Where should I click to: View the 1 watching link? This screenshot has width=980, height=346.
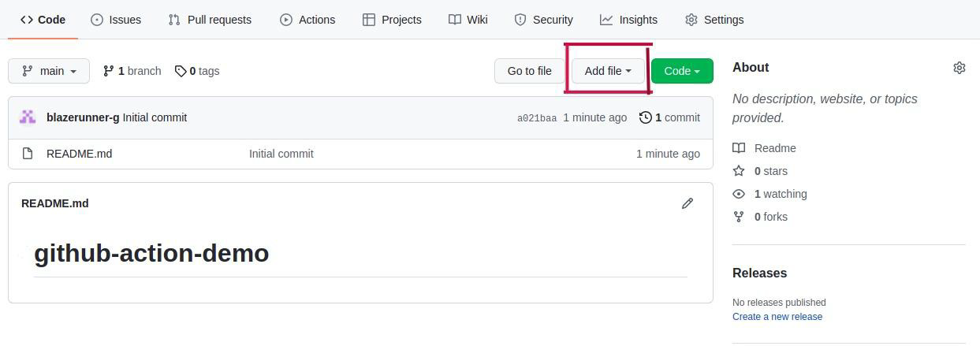769,194
